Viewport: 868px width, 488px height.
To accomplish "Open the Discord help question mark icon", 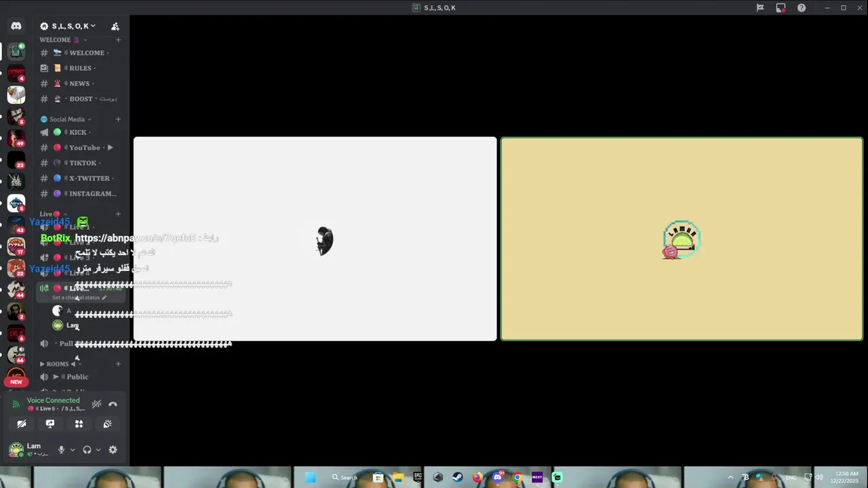I will (802, 8).
